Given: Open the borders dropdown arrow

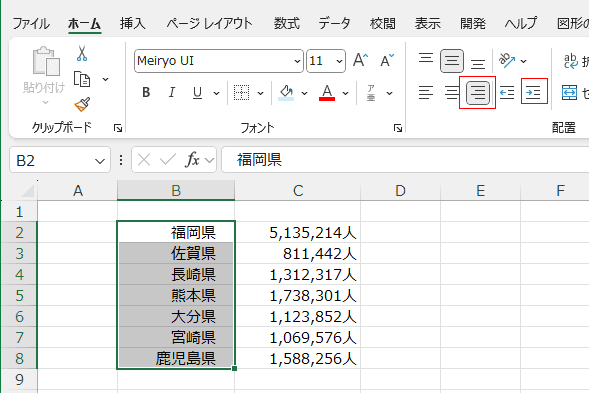Looking at the screenshot, I should [x=260, y=93].
